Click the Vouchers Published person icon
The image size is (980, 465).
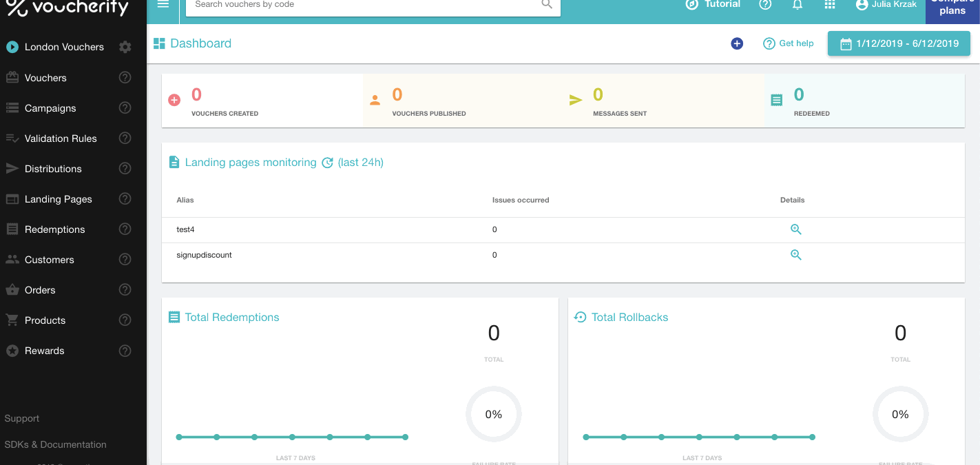375,100
